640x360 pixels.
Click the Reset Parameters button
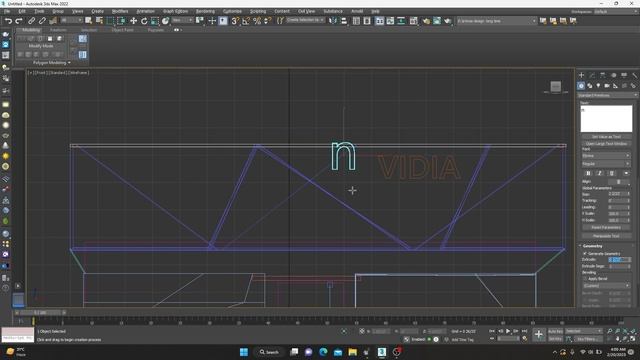pyautogui.click(x=606, y=227)
